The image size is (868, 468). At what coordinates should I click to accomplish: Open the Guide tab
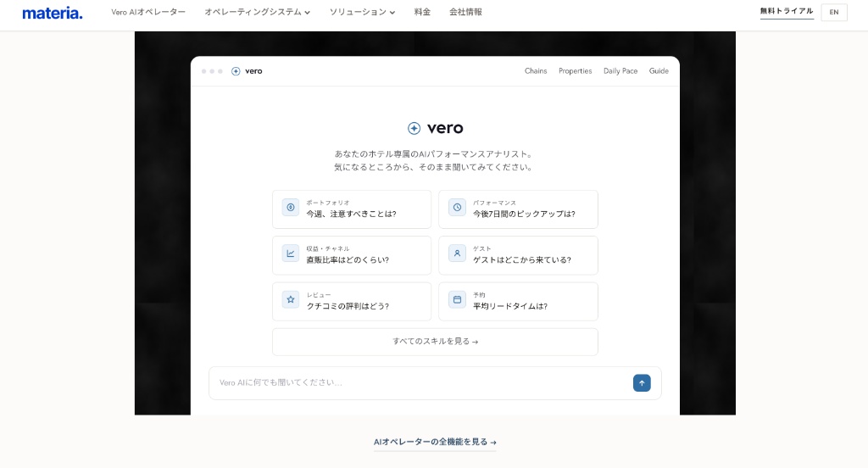659,71
